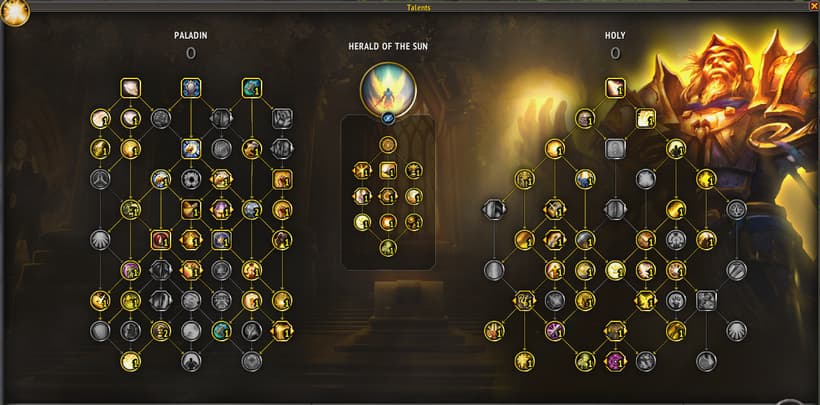Click the teal hammer node in Paladin top row

point(252,88)
